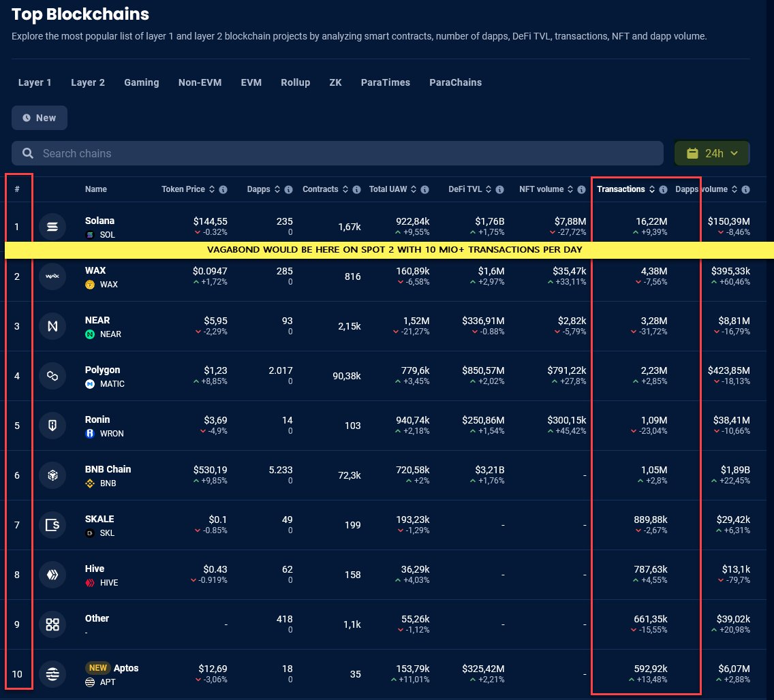This screenshot has width=774, height=700.
Task: Click the MATIC token icon
Action: [90, 384]
